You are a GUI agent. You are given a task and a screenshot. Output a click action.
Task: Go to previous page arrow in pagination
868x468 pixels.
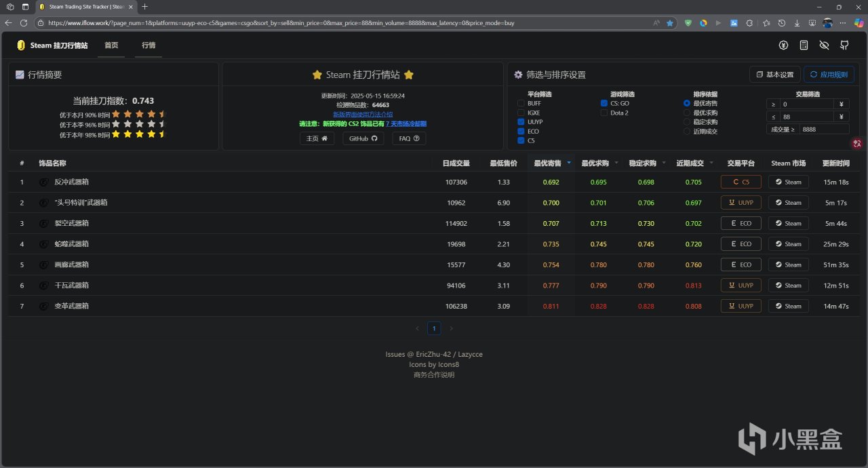tap(418, 328)
